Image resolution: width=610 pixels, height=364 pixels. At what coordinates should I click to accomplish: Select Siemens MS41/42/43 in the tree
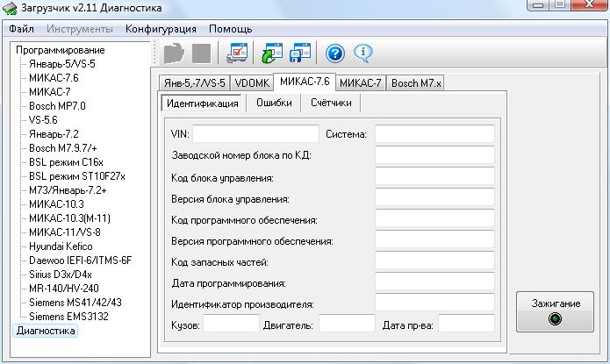point(75,303)
